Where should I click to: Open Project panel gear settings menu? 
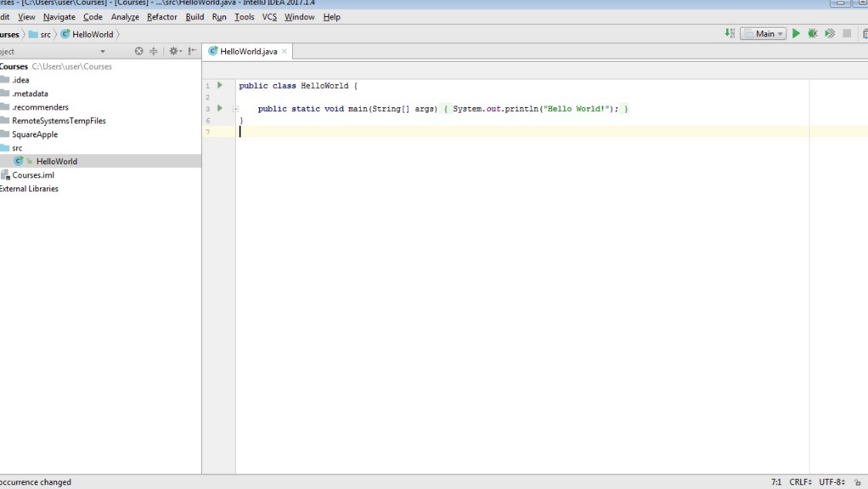coord(174,52)
